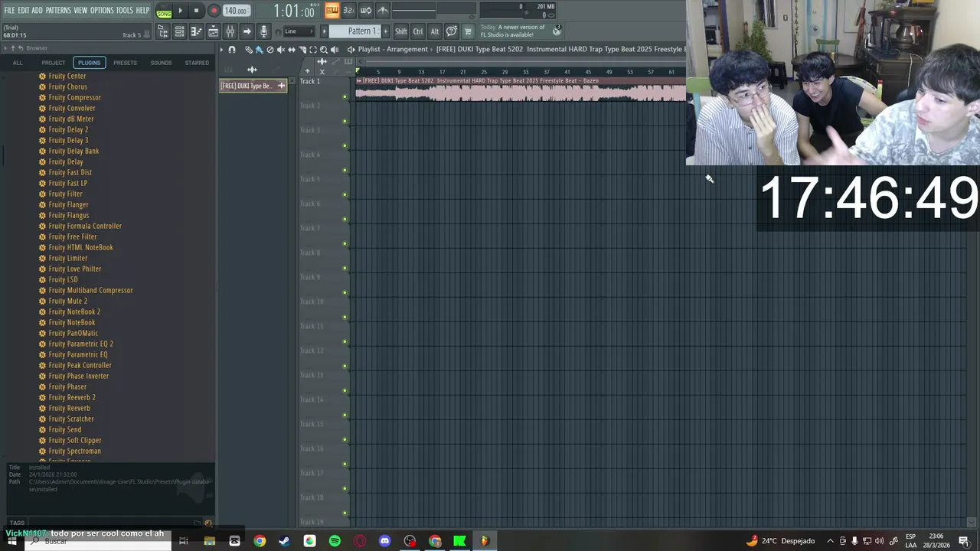This screenshot has width=980, height=551.
Task: Start playback with the Play button
Action: [x=181, y=11]
